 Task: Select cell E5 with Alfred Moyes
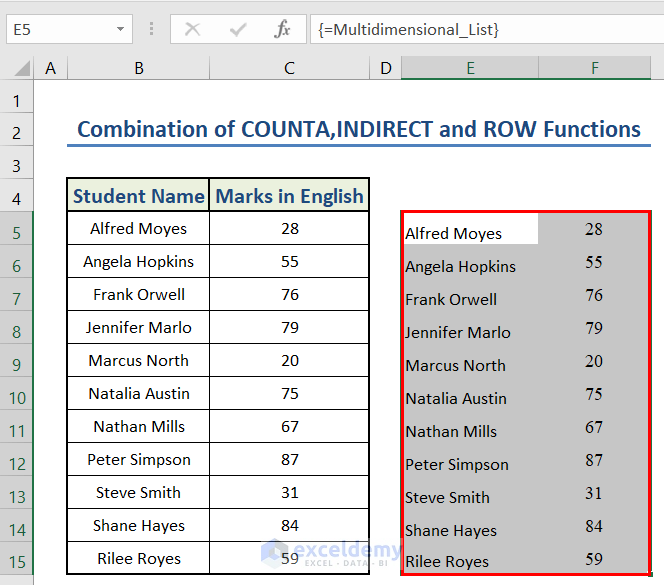pyautogui.click(x=469, y=232)
